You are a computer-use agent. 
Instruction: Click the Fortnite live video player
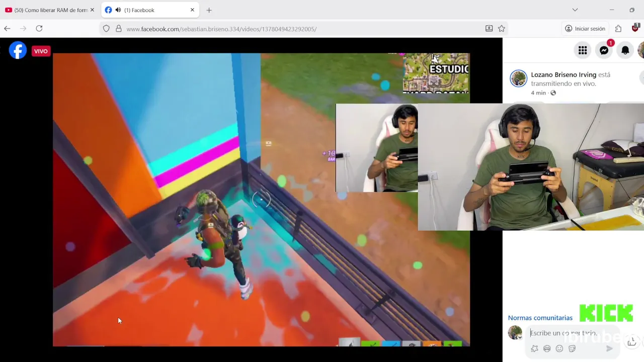(261, 200)
